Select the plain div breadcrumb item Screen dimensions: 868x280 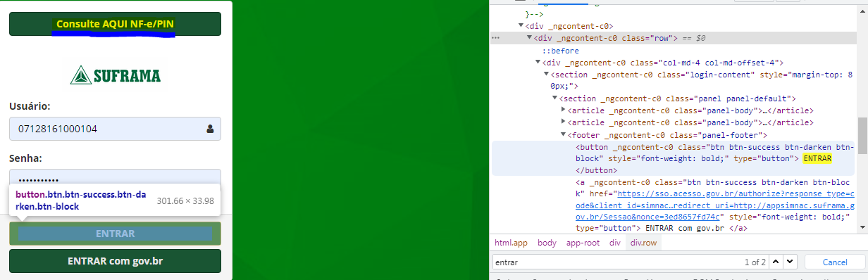click(x=615, y=243)
